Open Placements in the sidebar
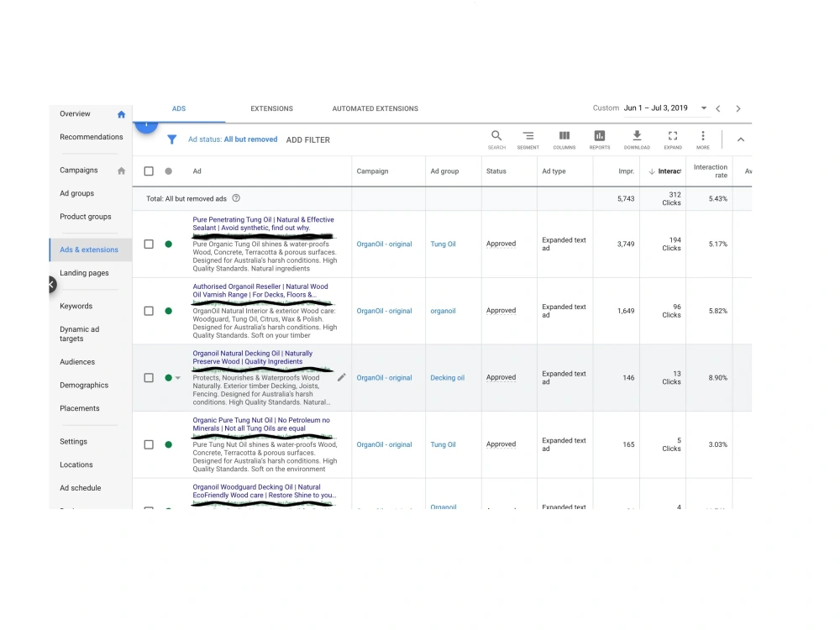Image resolution: width=840 pixels, height=630 pixels. [79, 409]
